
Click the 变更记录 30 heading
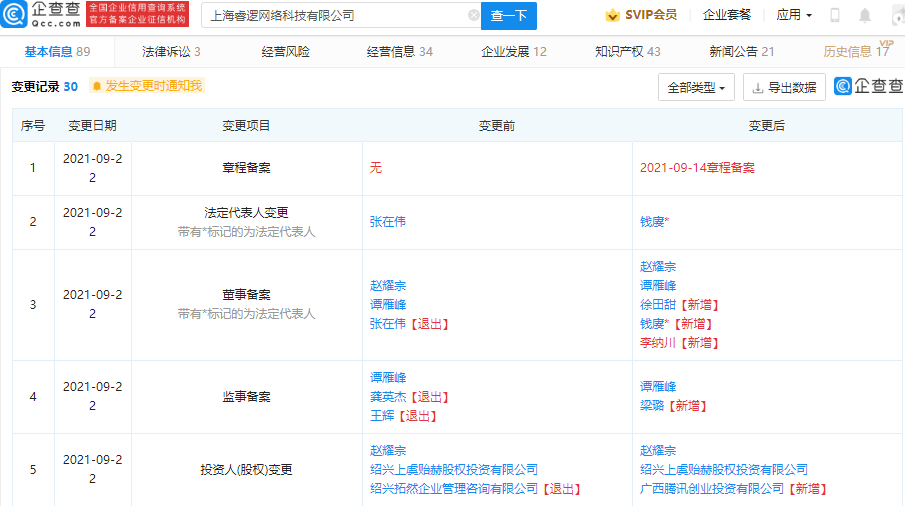tap(44, 87)
